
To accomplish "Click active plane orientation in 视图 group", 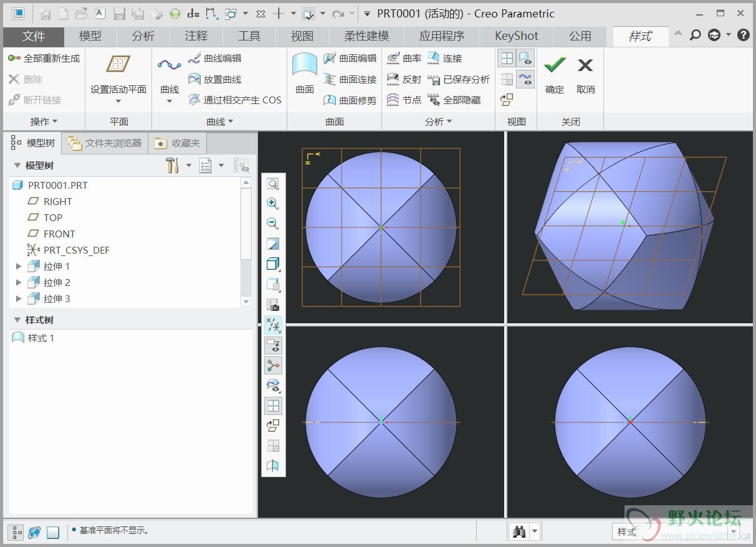I will click(x=507, y=100).
